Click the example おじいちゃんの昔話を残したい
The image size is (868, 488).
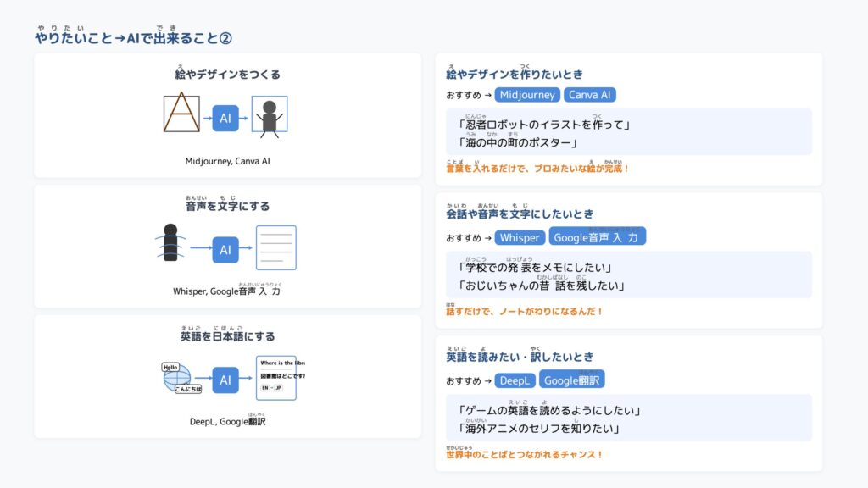pos(542,284)
